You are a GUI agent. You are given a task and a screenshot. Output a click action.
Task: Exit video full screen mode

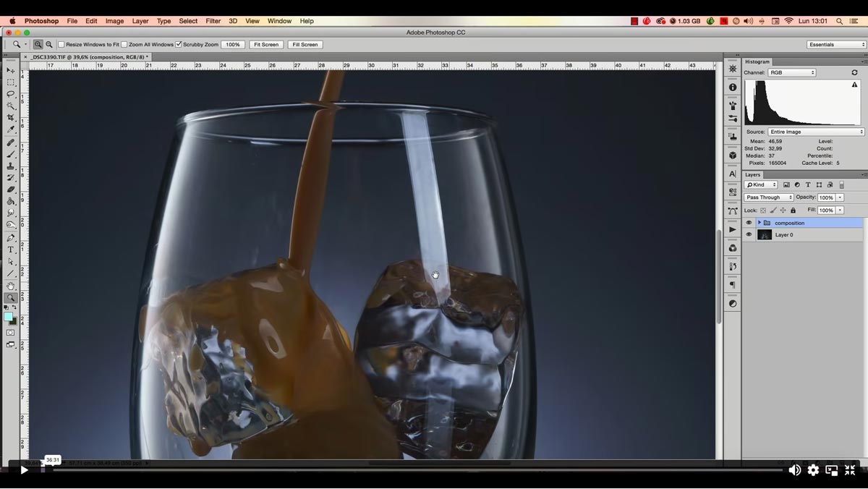(851, 470)
